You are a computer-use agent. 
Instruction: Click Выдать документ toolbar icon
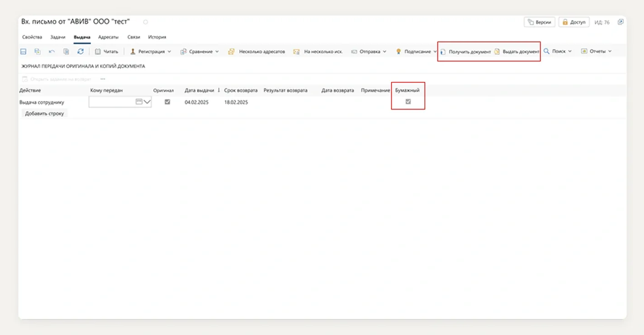point(497,52)
